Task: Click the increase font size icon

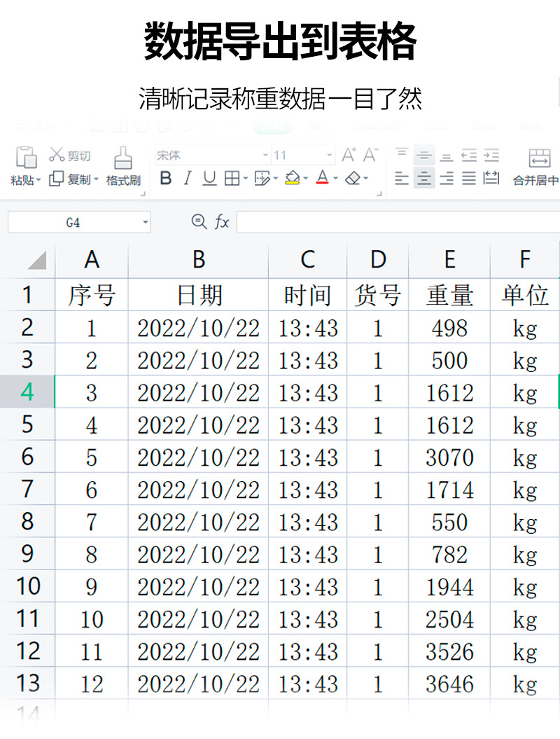Action: pos(349,155)
